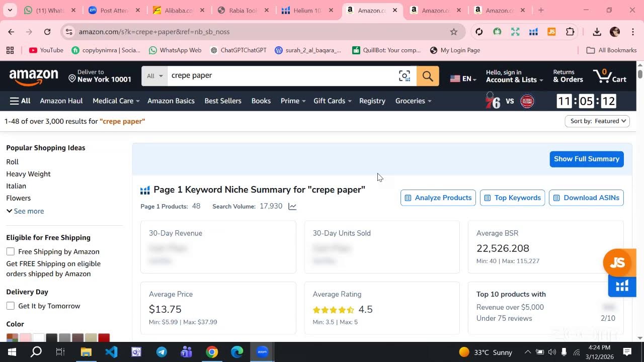Open Best Sellers
The width and height of the screenshot is (644, 362).
point(223,101)
